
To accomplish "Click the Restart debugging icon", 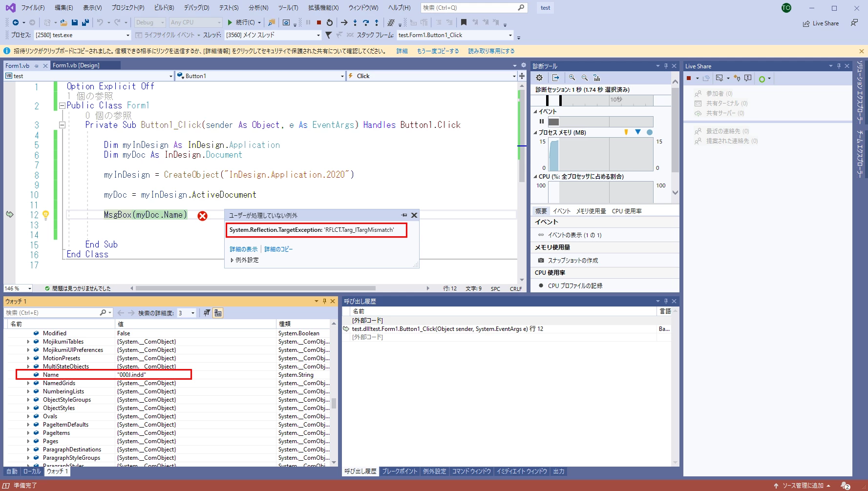I will pos(330,22).
